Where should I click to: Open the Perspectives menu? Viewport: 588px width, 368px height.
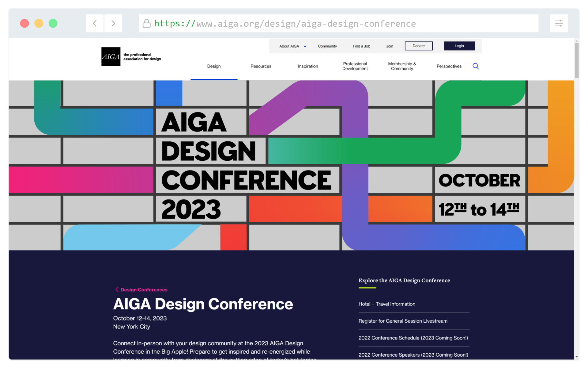click(449, 66)
